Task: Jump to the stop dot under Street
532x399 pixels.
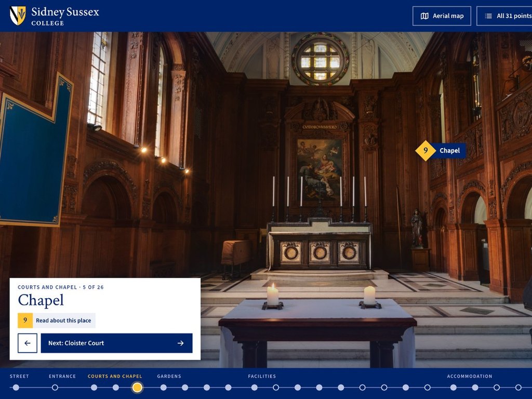Action: [16, 388]
